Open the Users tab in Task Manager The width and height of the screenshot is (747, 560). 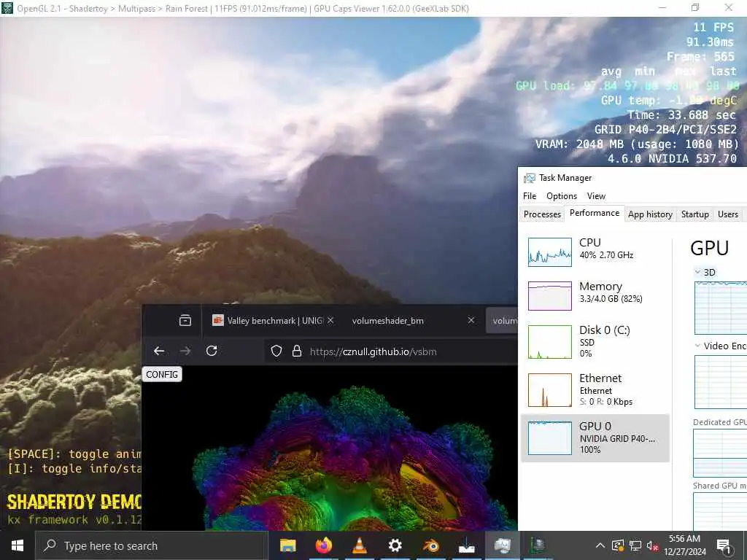(x=728, y=214)
